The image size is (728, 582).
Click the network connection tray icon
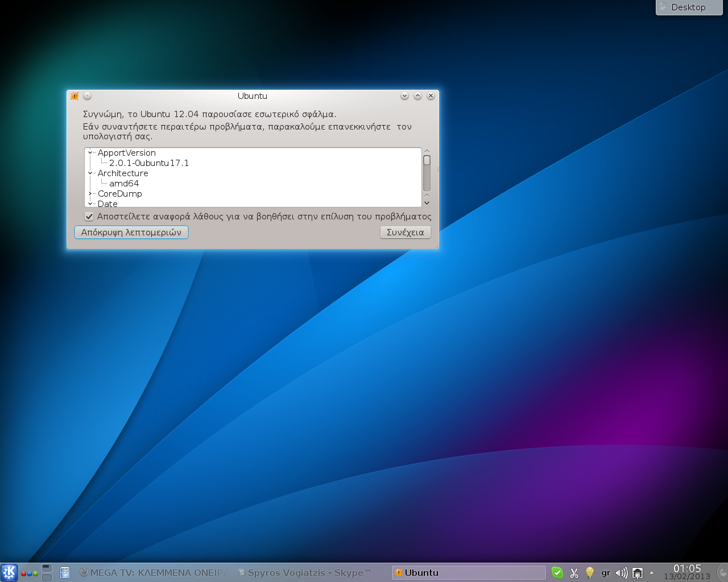point(638,573)
